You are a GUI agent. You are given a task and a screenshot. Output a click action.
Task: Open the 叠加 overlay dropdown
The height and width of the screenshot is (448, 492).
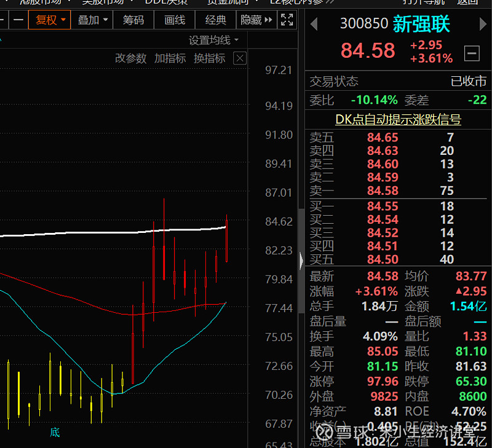pyautogui.click(x=91, y=20)
